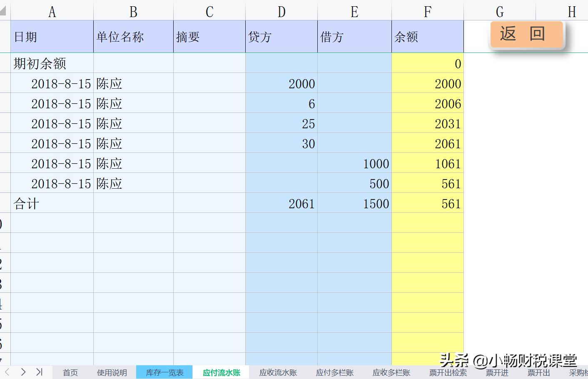588x379 pixels.
Task: Select the 库存一览表 sheet tab
Action: 164,373
